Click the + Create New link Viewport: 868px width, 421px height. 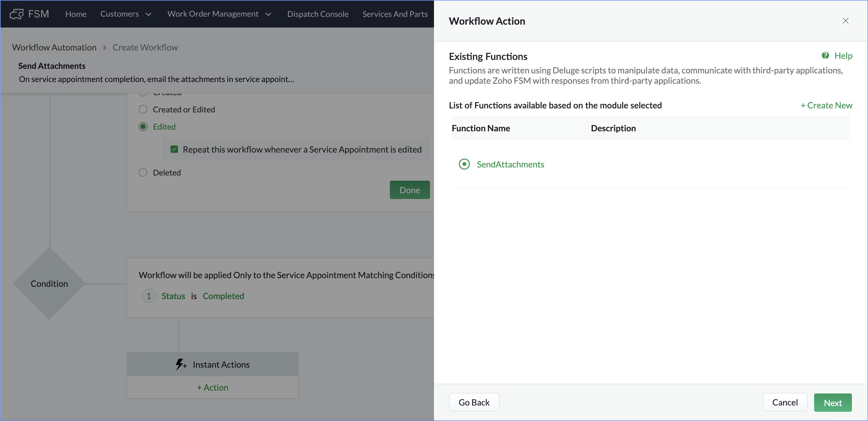pyautogui.click(x=826, y=106)
